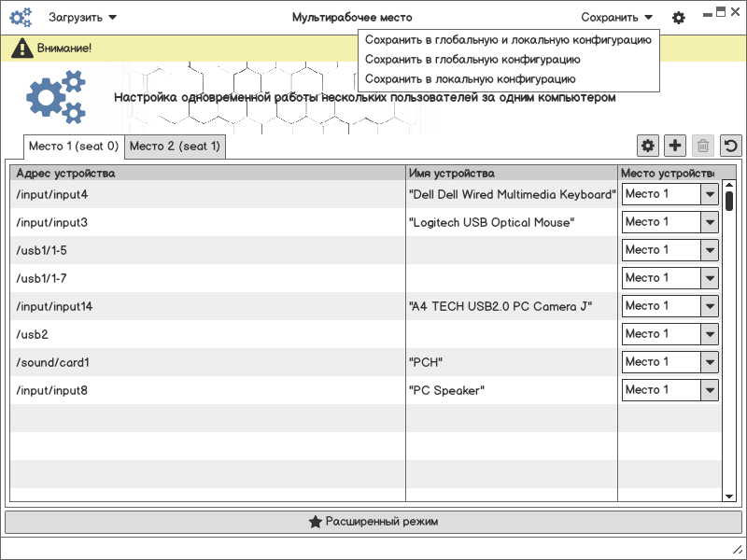
Task: Select the /usb2 address cell
Action: 207,334
